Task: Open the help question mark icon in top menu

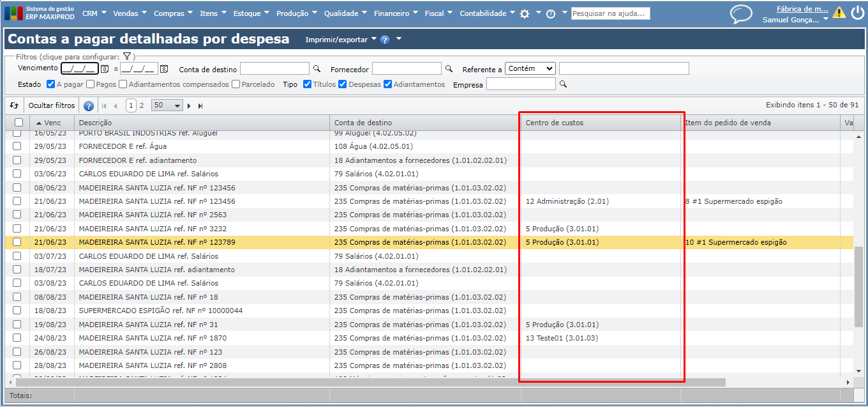Action: tap(551, 13)
